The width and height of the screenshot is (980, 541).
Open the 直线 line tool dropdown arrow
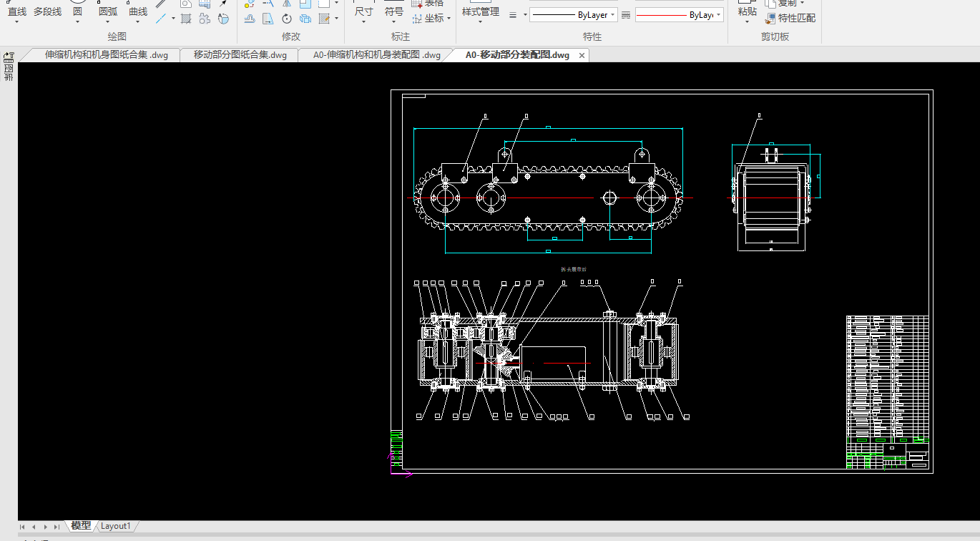(16, 22)
